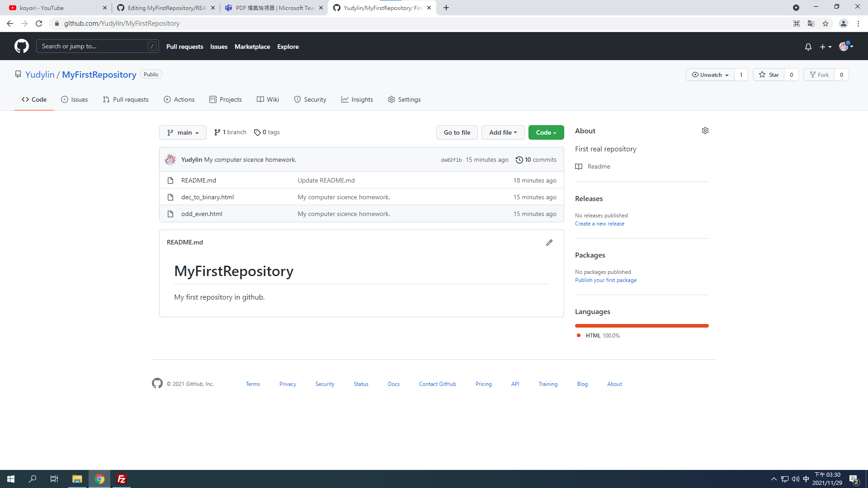Open the profile avatar menu

click(844, 46)
